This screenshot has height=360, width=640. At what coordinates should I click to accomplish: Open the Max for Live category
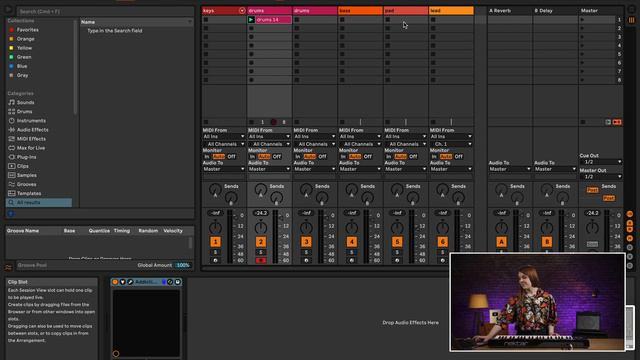coord(27,148)
